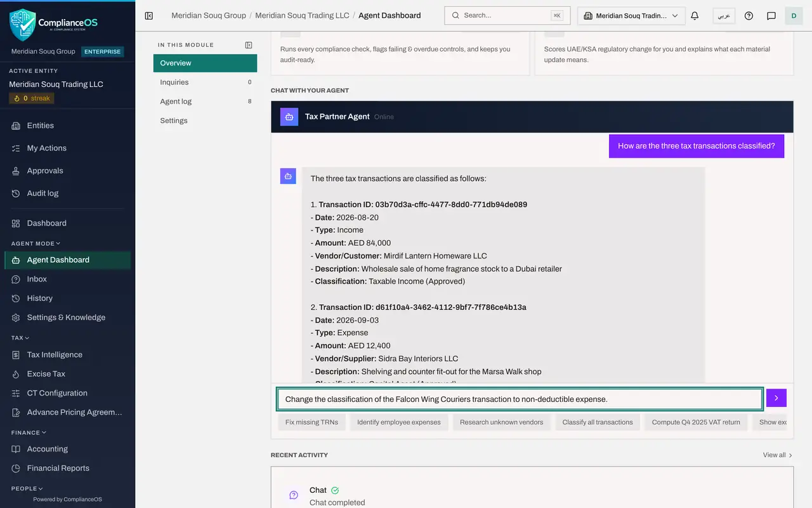Open Approvals in the sidebar
Viewport: 812px width, 508px height.
point(67,171)
